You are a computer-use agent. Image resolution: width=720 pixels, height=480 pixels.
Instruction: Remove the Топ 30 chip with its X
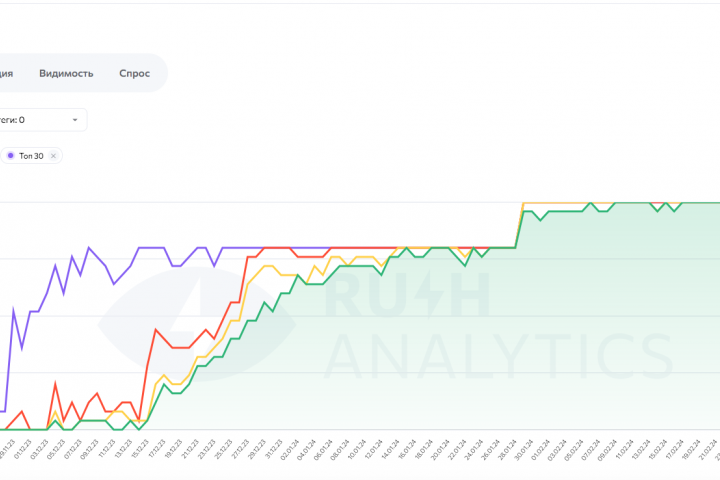coord(54,156)
